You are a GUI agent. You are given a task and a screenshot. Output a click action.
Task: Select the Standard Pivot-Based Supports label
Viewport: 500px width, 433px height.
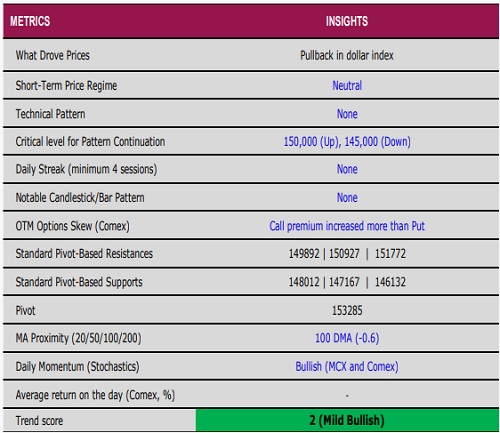[79, 282]
